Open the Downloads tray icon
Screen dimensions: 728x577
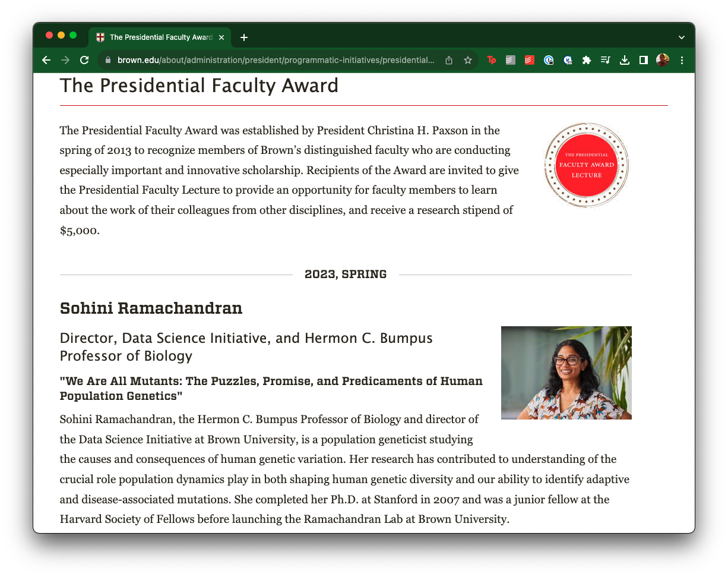[624, 60]
